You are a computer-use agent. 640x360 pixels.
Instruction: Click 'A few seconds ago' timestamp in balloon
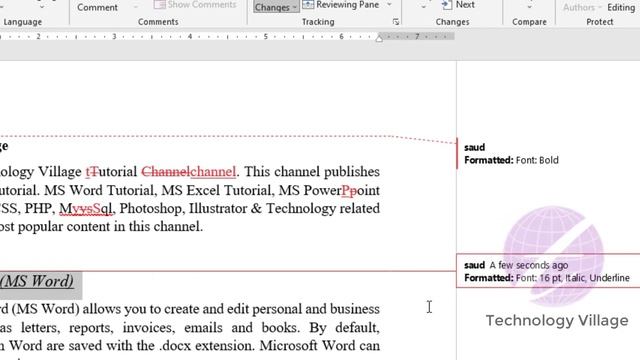[529, 265]
